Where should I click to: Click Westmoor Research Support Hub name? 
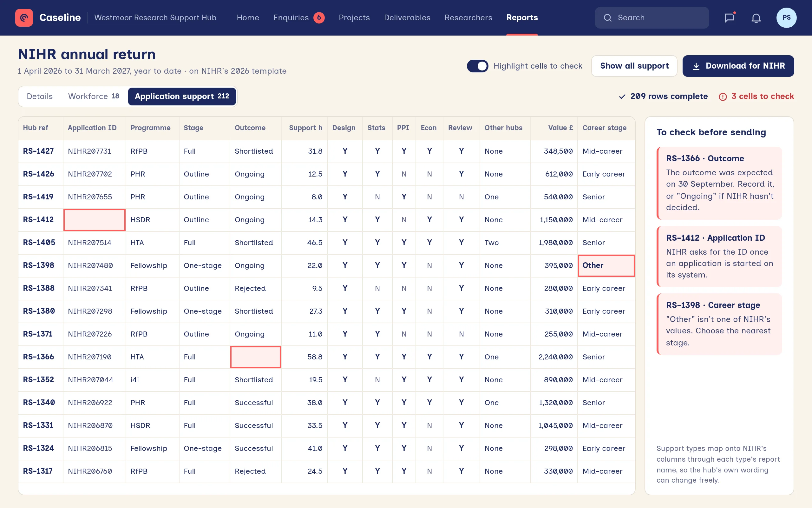(155, 17)
